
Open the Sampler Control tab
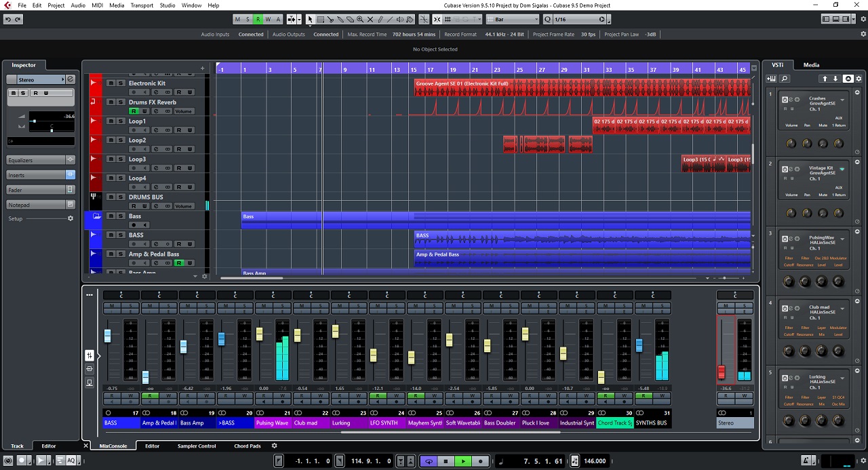pyautogui.click(x=197, y=446)
